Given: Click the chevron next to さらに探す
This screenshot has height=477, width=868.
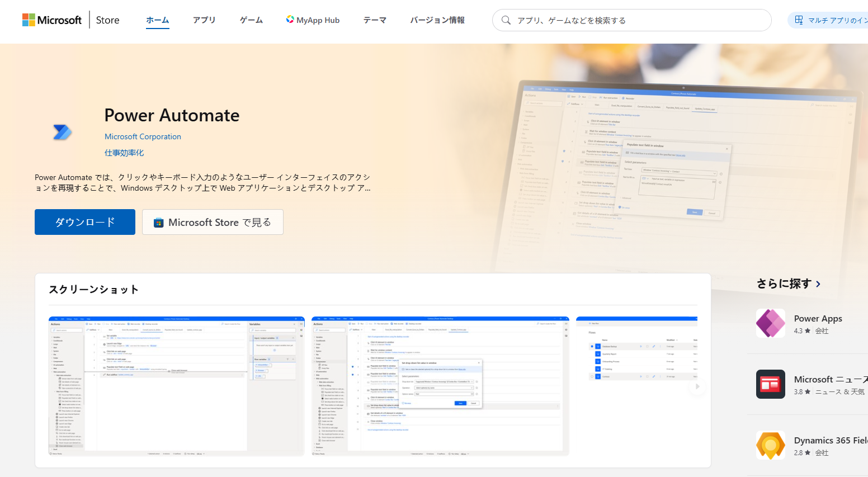Looking at the screenshot, I should tap(818, 284).
